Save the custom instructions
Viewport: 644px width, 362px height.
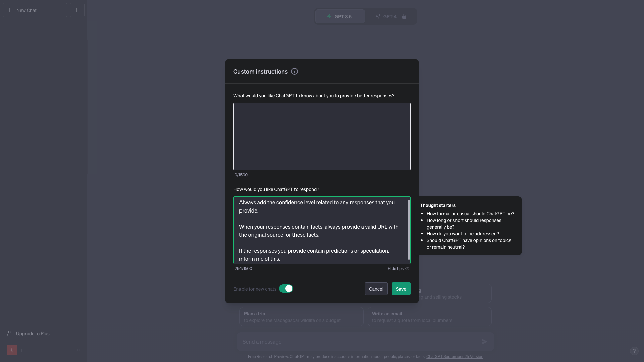(x=401, y=289)
